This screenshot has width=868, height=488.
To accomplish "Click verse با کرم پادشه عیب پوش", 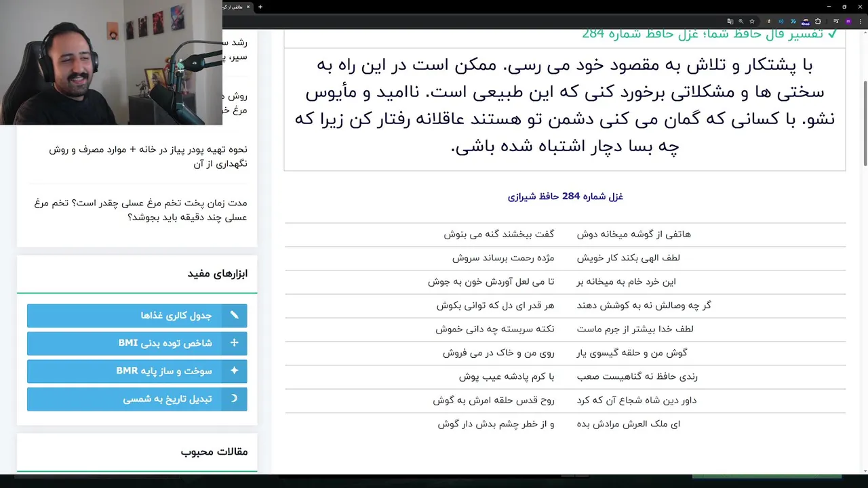I will (x=507, y=376).
